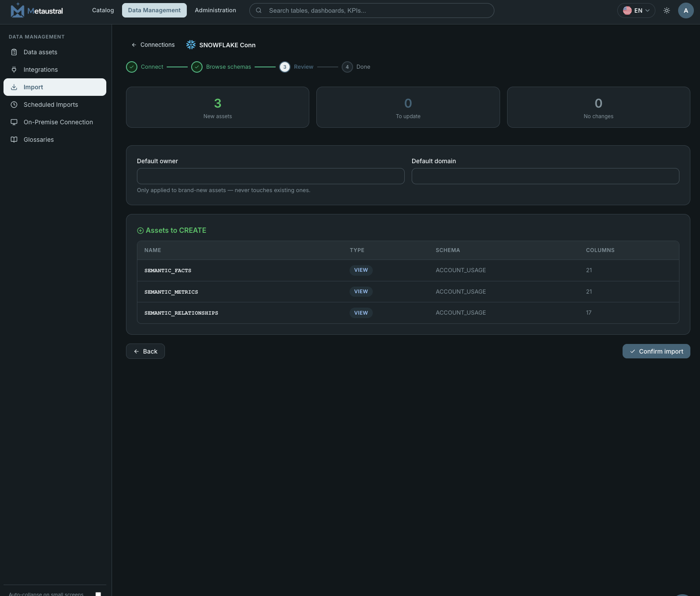Select Import in sidebar
Screen dimensions: 700x596
click(55, 87)
